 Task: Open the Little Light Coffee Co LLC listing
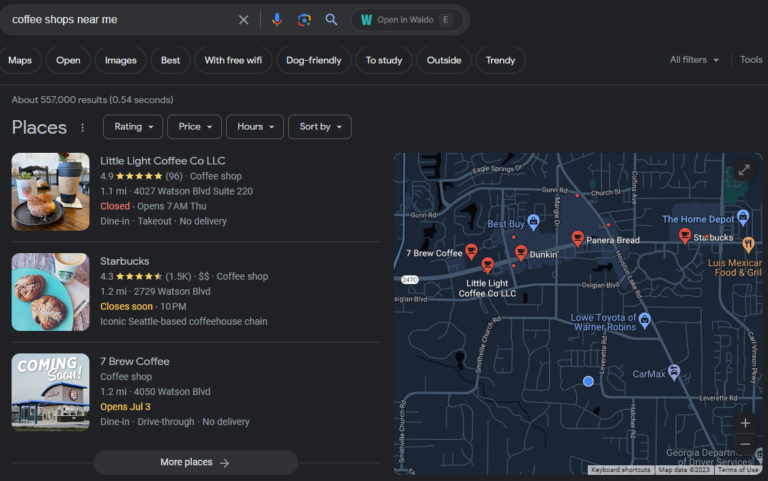pos(163,161)
